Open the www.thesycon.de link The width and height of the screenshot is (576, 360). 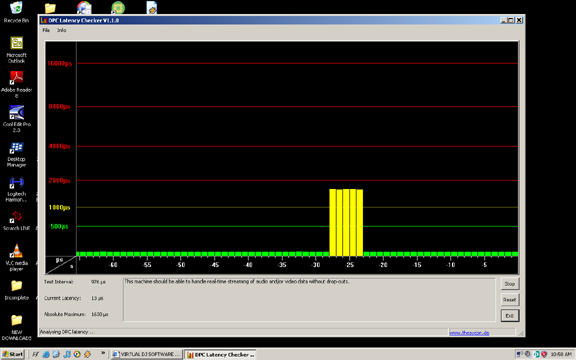(469, 333)
